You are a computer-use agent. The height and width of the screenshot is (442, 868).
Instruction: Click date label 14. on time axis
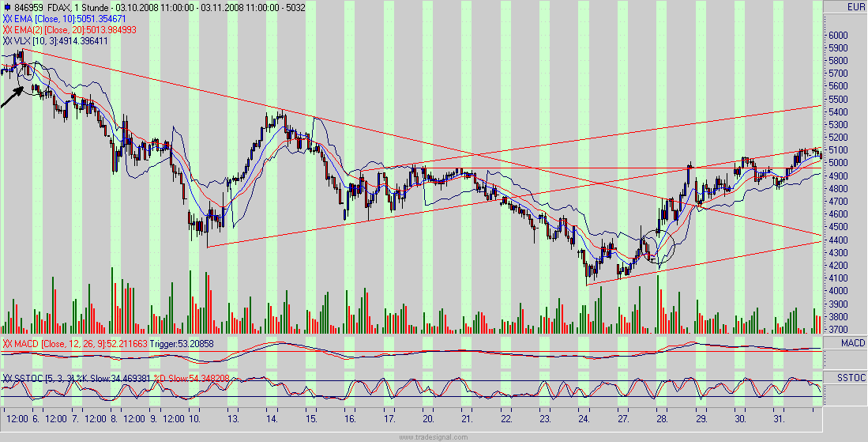[272, 419]
